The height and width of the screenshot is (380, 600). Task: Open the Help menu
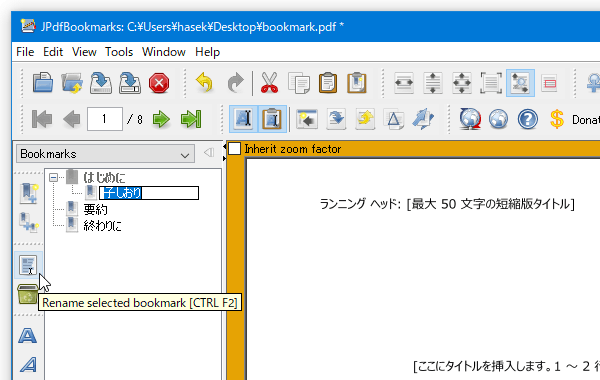click(x=207, y=52)
